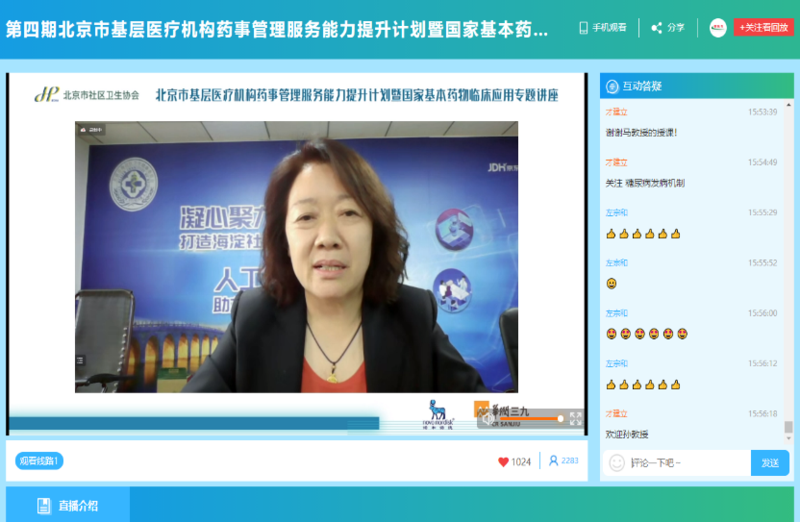Mute the video with speaker icon
800x522 pixels.
pos(487,419)
